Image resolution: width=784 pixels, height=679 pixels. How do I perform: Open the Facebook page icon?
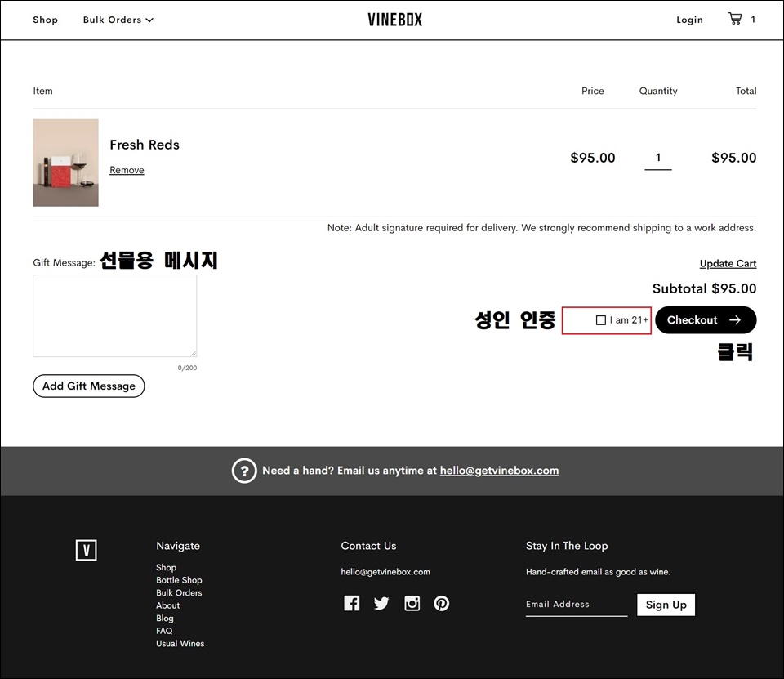click(351, 603)
